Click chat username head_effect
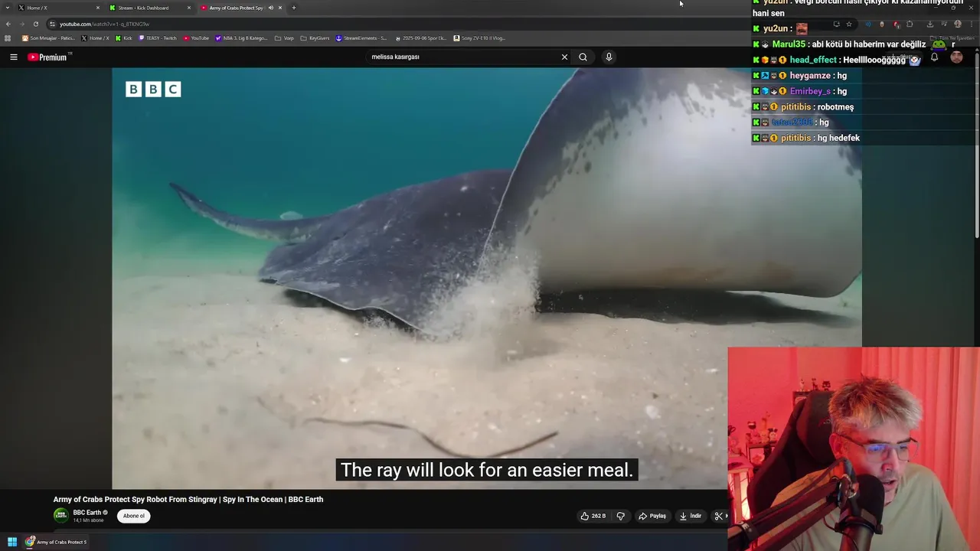Viewport: 980px width, 551px height. click(813, 60)
